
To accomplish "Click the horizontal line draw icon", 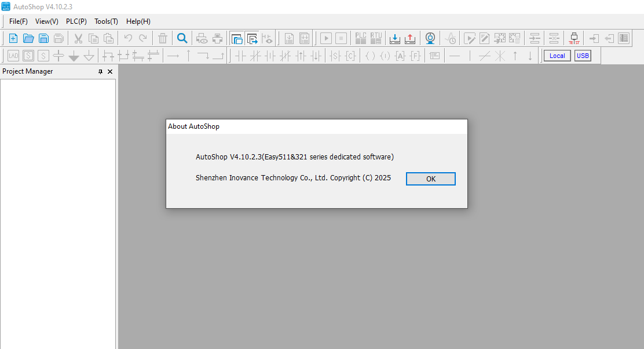I will pos(455,56).
